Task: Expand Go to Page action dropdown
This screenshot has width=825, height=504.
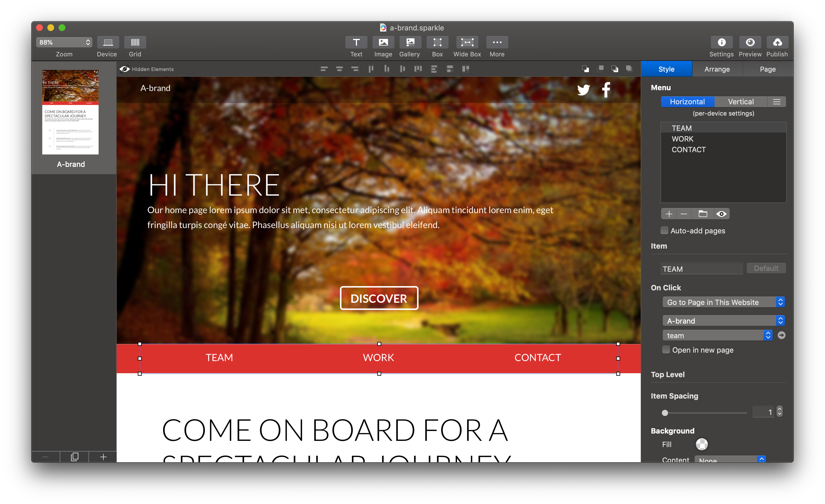Action: (723, 302)
